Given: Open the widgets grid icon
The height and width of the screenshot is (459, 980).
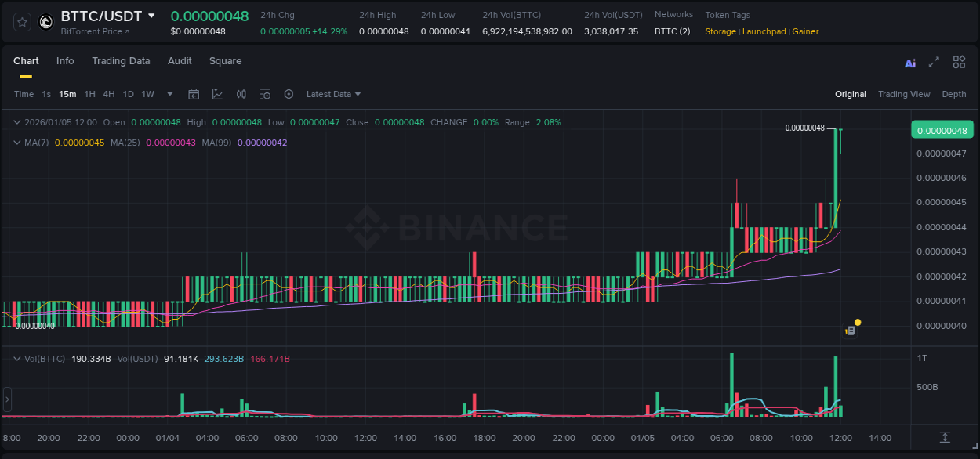Looking at the screenshot, I should [x=959, y=61].
